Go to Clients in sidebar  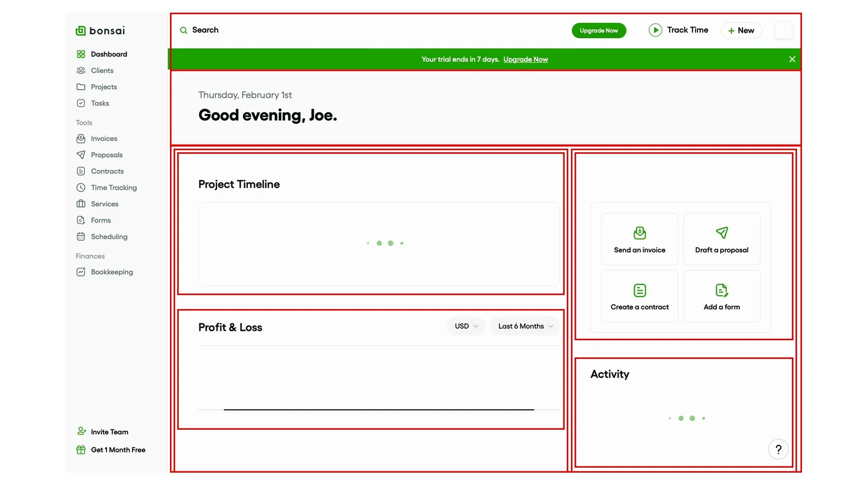[102, 70]
